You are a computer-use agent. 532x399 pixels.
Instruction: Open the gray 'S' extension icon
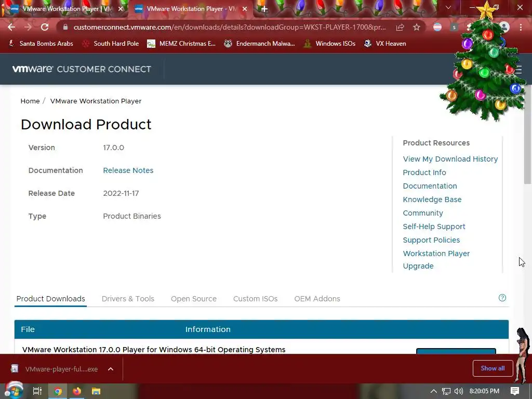pyautogui.click(x=454, y=27)
